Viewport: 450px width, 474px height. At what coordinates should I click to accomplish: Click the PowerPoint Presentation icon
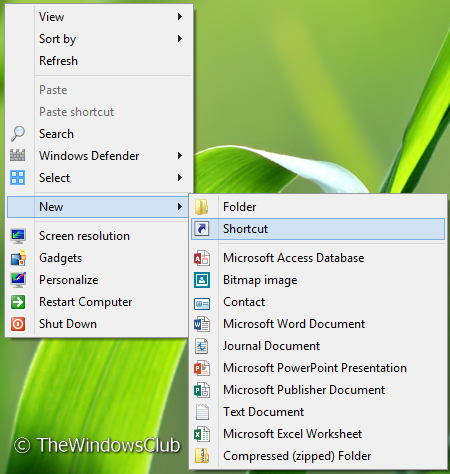point(202,368)
